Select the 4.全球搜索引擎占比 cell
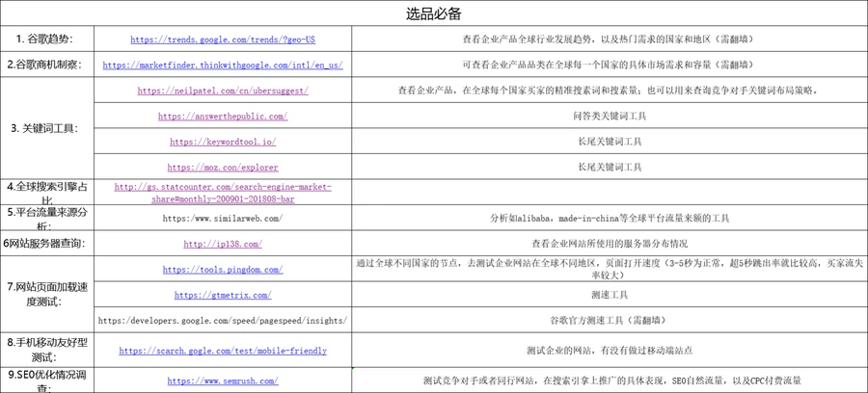The height and width of the screenshot is (393, 868). [x=47, y=193]
